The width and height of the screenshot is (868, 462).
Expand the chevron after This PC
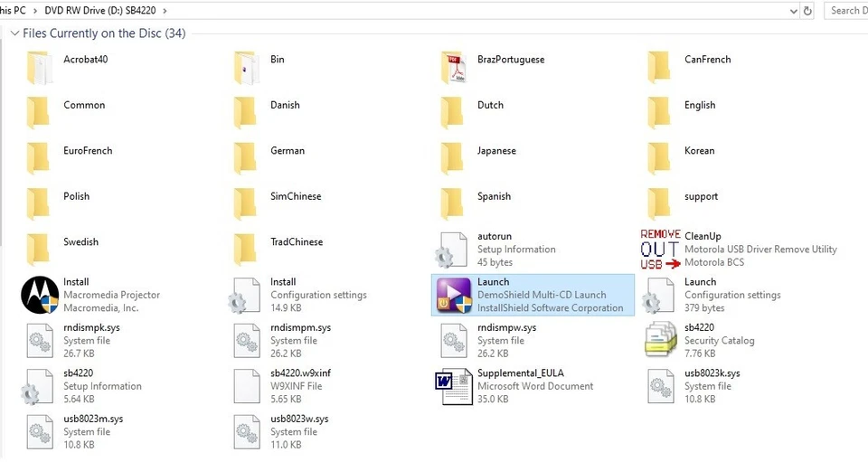(x=35, y=11)
